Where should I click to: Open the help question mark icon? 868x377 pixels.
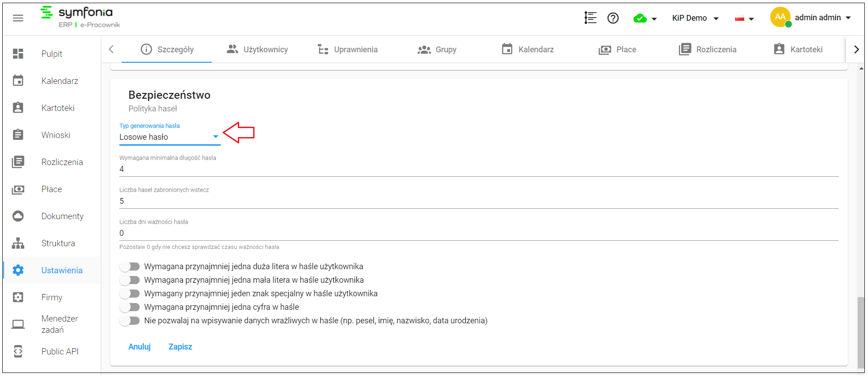click(x=613, y=18)
